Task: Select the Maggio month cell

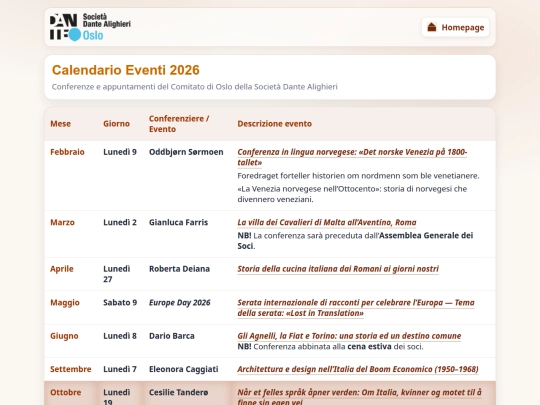Action: pos(65,303)
